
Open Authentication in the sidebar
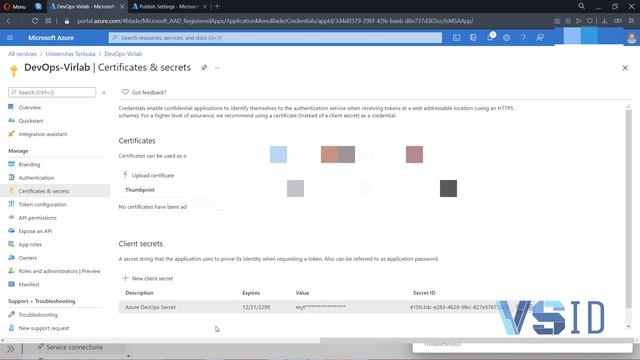[x=36, y=178]
